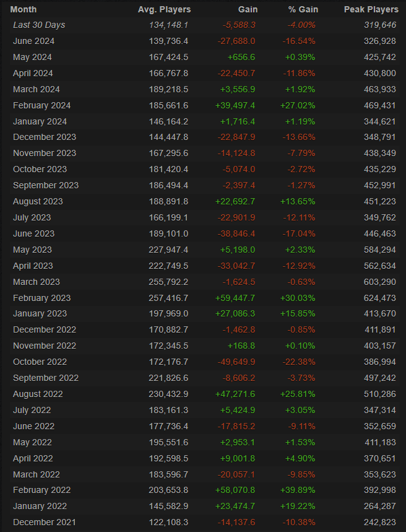Screen dimensions: 406x532
Task: Click the Gain column header
Action: (x=248, y=9)
